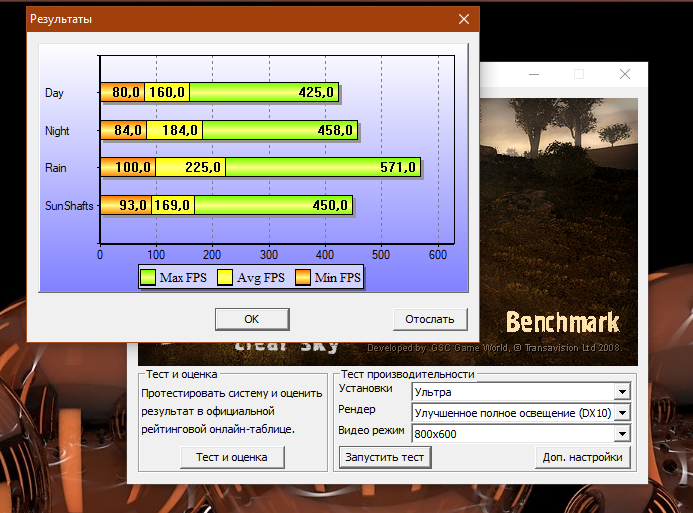The image size is (693, 513).
Task: Click the Benchmark logo text
Action: pyautogui.click(x=563, y=322)
